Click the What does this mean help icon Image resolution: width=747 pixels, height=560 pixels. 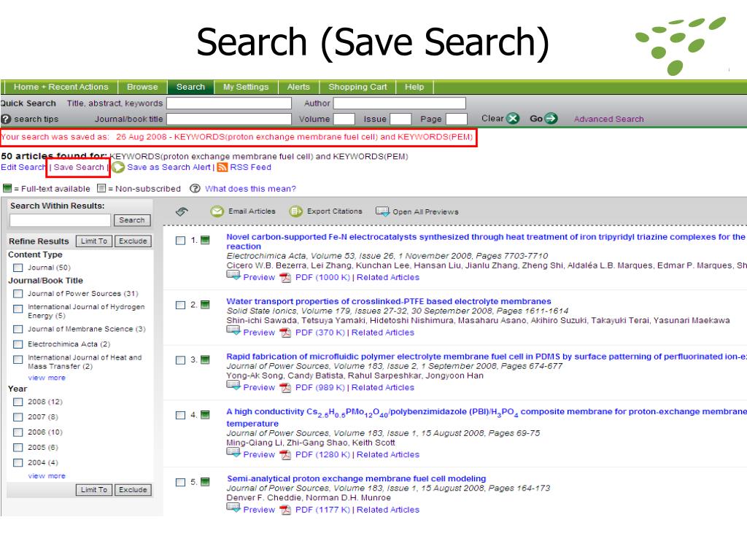[195, 189]
